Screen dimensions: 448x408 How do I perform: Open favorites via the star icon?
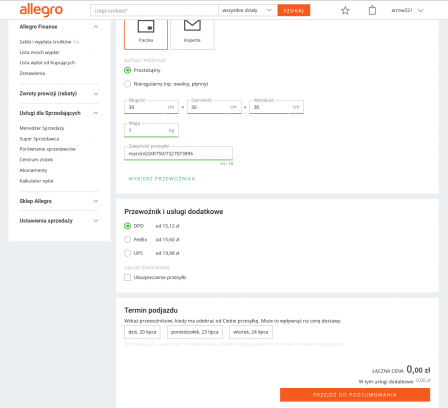[345, 10]
